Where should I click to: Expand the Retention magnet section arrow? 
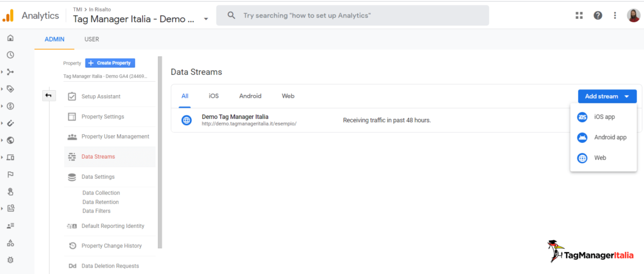click(2, 123)
